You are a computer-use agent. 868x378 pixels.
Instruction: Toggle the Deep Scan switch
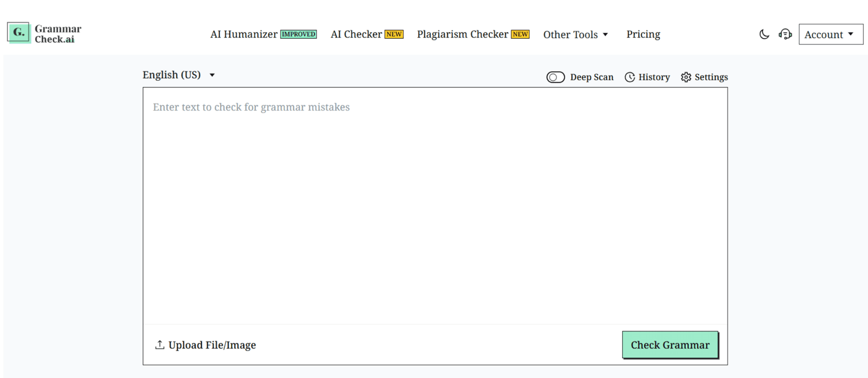click(555, 77)
